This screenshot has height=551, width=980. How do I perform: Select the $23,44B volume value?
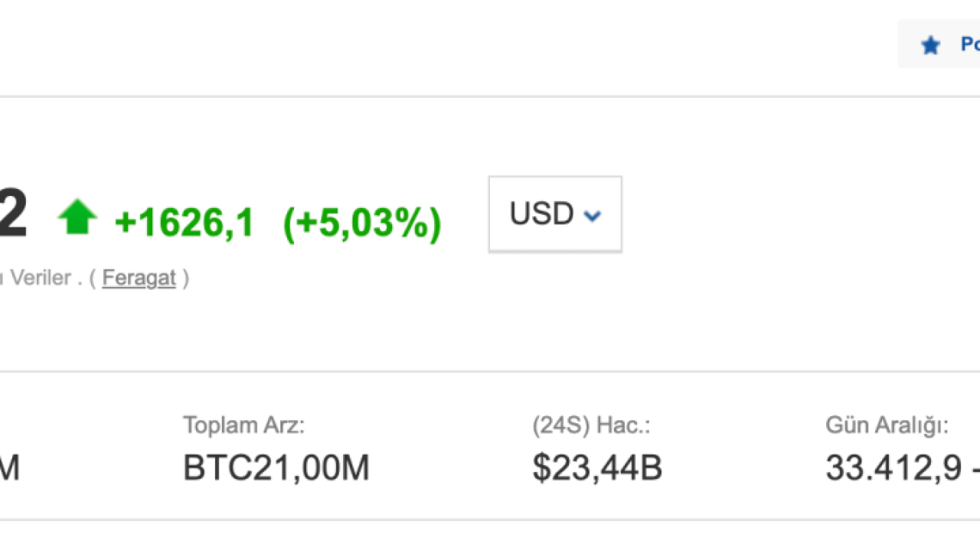point(597,468)
